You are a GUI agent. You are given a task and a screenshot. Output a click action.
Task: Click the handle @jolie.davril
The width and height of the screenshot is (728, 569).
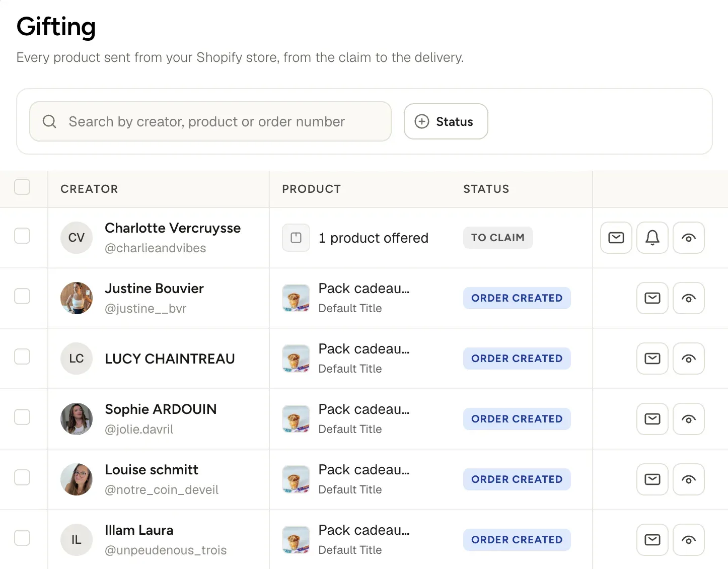pos(139,430)
